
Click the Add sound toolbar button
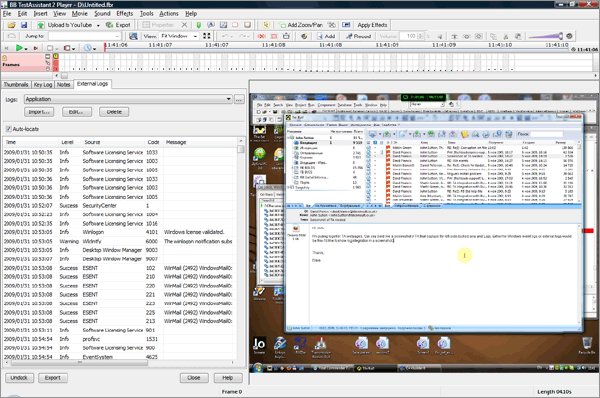click(326, 36)
